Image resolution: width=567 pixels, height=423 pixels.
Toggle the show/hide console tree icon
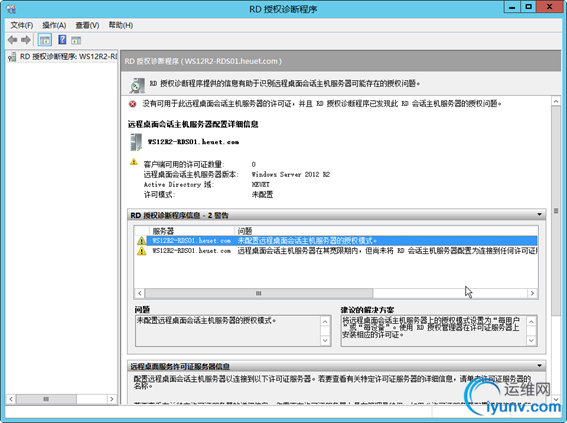[x=45, y=40]
